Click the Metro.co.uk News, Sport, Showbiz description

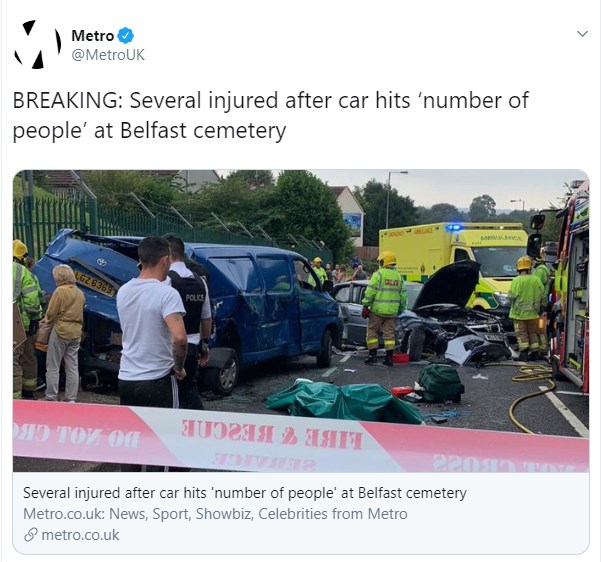tap(215, 514)
